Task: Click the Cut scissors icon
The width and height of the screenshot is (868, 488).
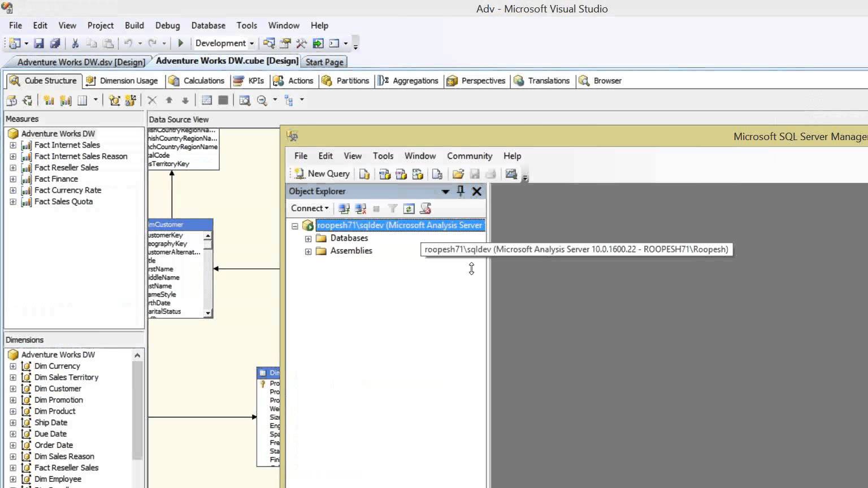Action: pyautogui.click(x=75, y=43)
